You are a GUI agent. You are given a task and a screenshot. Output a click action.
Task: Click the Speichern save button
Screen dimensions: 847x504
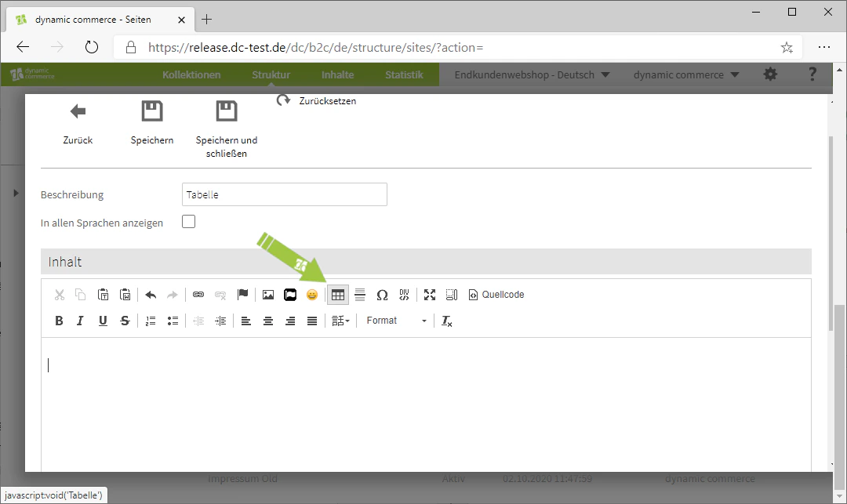[152, 124]
